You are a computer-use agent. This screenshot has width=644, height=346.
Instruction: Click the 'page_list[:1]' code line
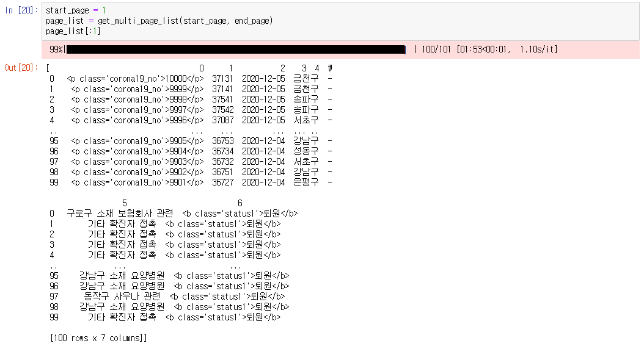(x=73, y=32)
